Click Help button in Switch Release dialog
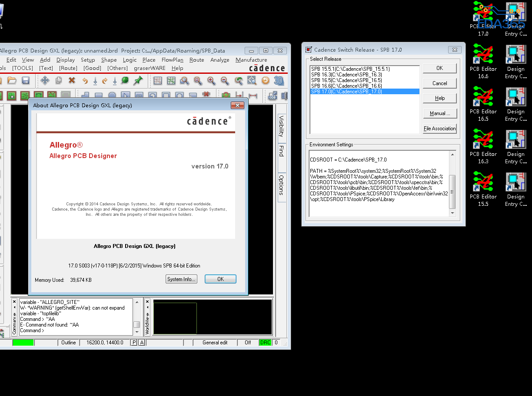Viewport: 532px width, 396px height. tap(440, 98)
